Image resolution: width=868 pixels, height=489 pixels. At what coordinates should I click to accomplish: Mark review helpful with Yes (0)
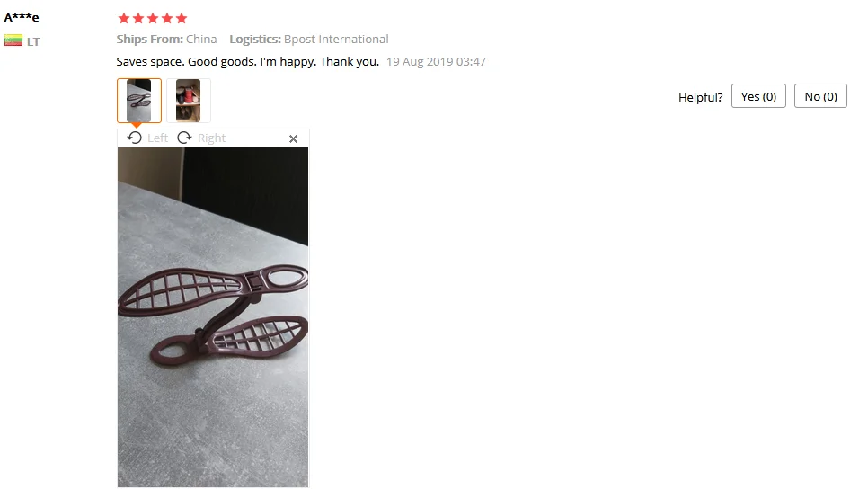pos(758,96)
